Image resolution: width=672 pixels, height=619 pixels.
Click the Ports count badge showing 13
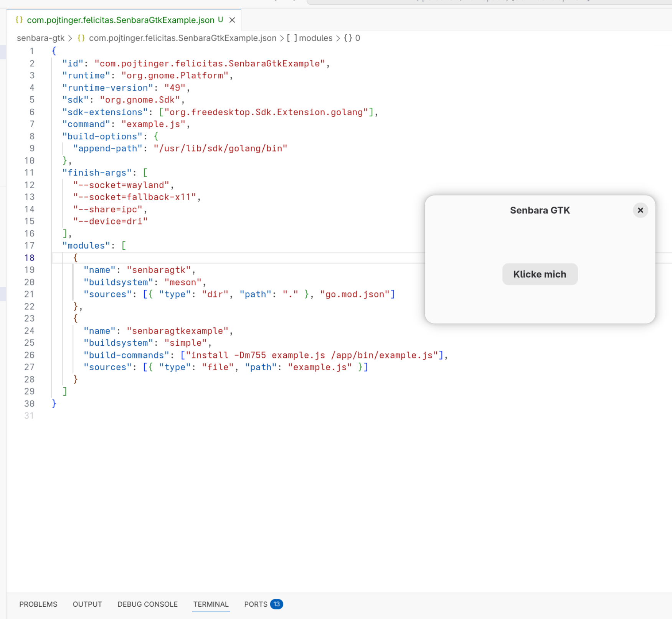pyautogui.click(x=276, y=604)
